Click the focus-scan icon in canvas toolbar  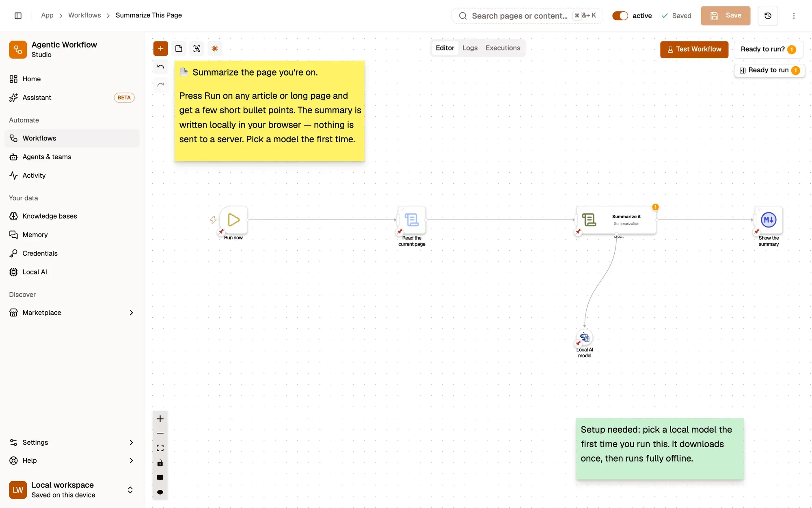click(x=197, y=49)
